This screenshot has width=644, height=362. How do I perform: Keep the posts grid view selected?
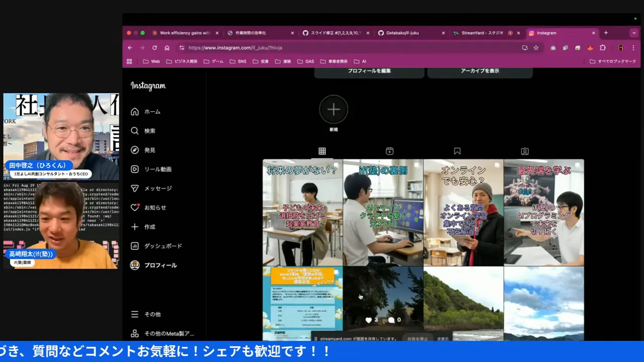coord(322,151)
